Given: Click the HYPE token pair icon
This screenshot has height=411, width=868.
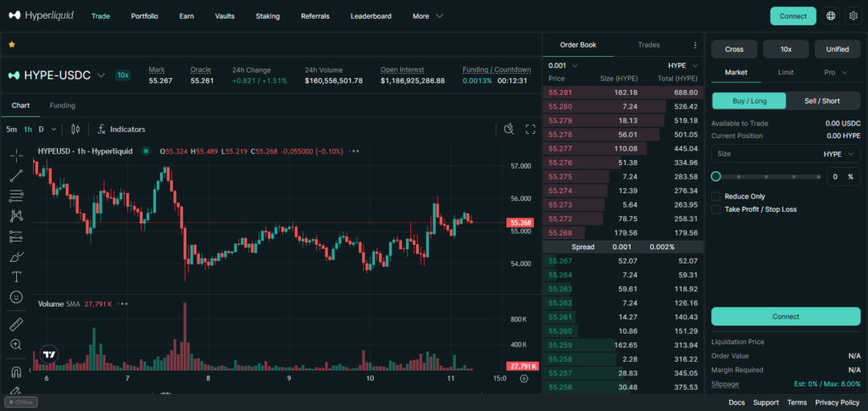Looking at the screenshot, I should (x=14, y=75).
